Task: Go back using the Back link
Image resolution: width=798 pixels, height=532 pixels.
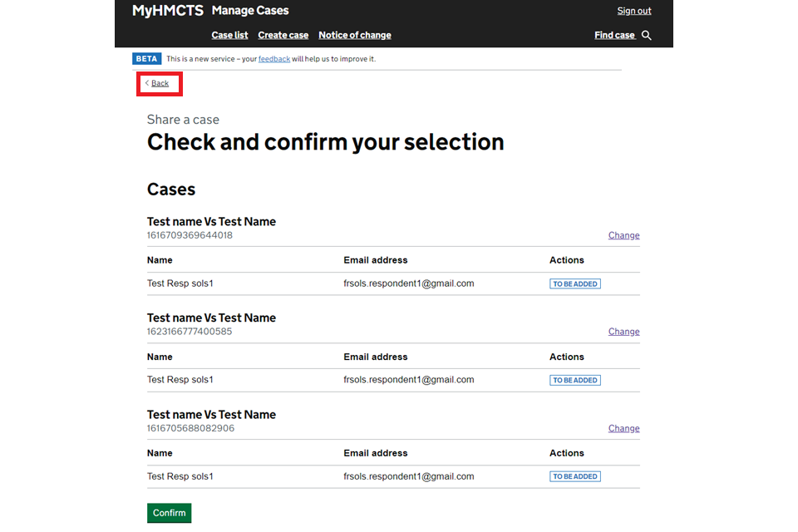Action: (x=160, y=83)
